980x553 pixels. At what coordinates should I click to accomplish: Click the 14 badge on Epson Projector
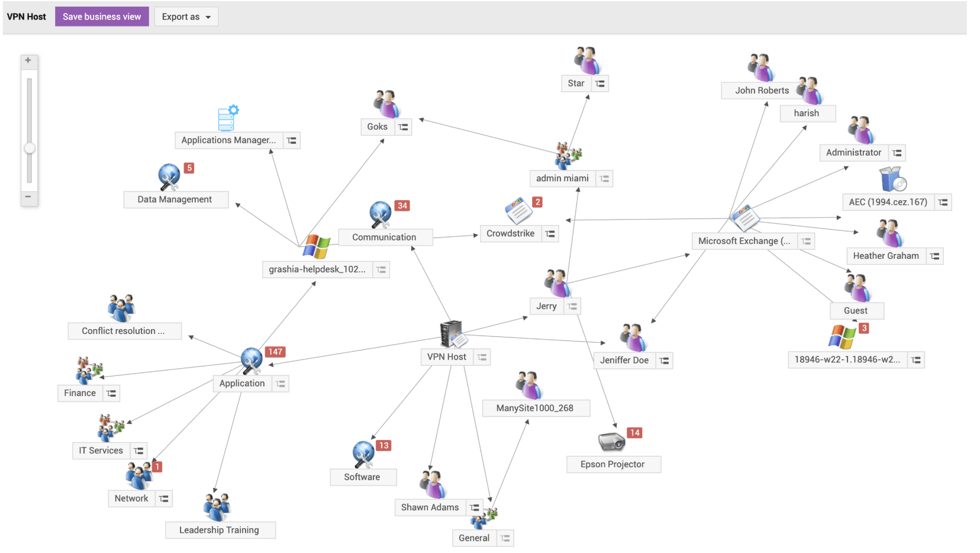pos(635,433)
